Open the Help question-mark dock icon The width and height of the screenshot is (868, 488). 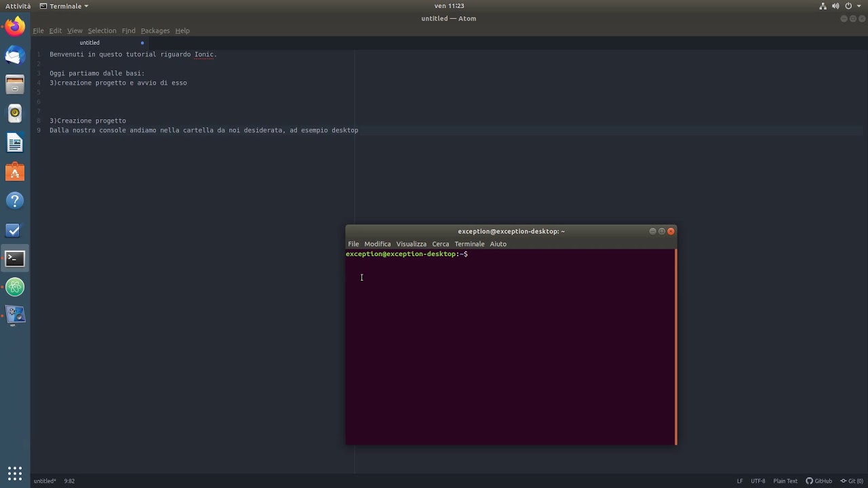click(x=15, y=201)
